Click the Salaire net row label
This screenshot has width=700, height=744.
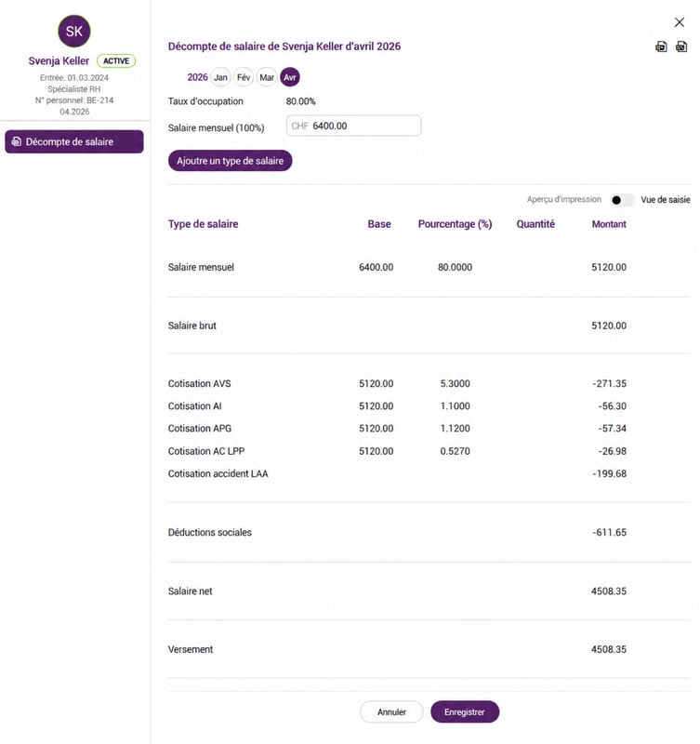pyautogui.click(x=191, y=591)
